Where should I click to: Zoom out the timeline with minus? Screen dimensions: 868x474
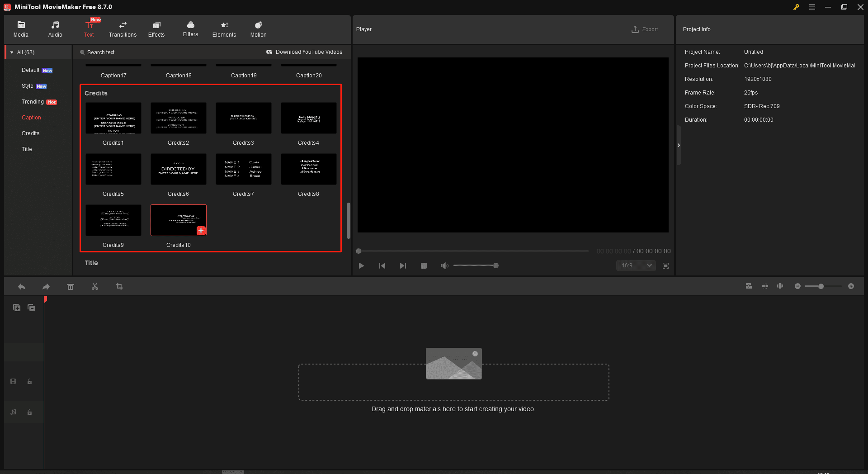point(797,286)
